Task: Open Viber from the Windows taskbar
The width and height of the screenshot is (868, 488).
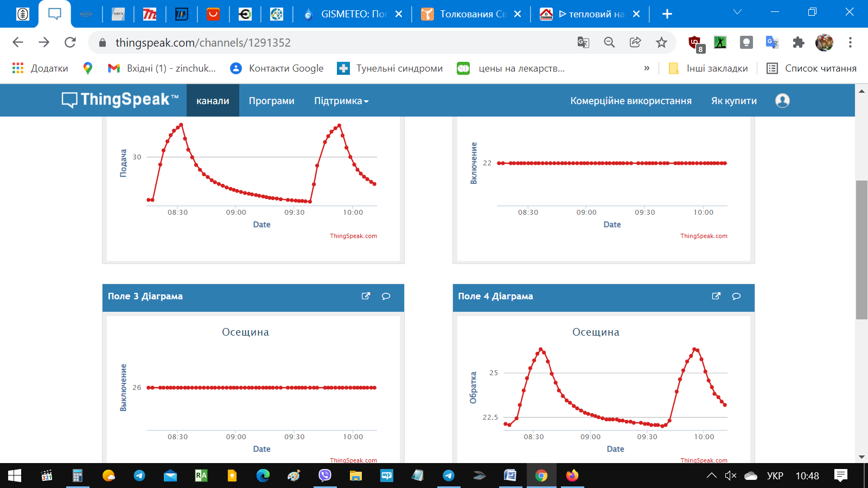Action: (x=325, y=476)
